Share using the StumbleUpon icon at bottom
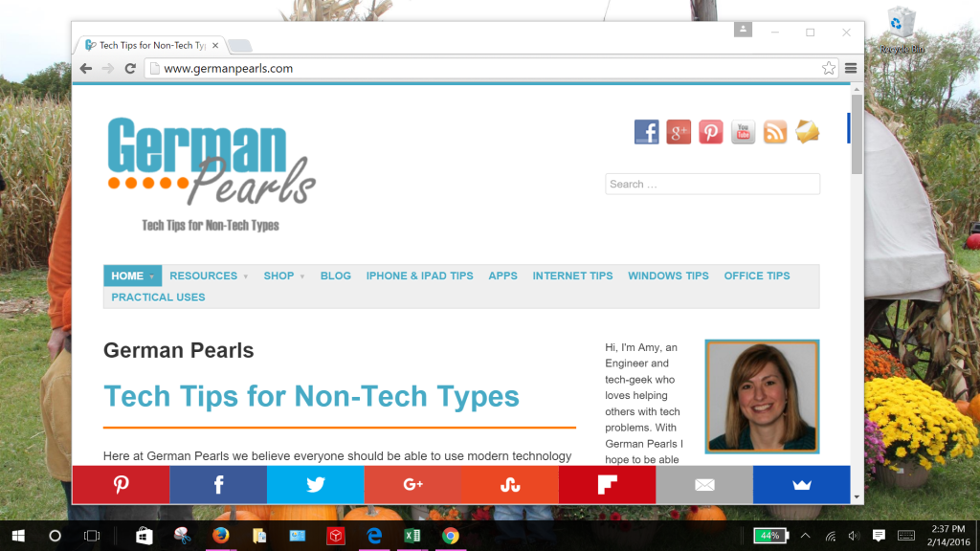The image size is (980, 551). [x=510, y=484]
